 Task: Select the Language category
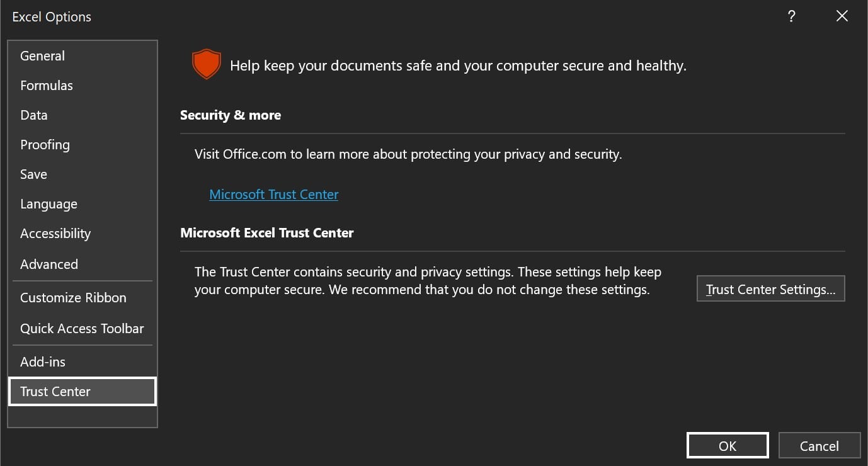(49, 204)
